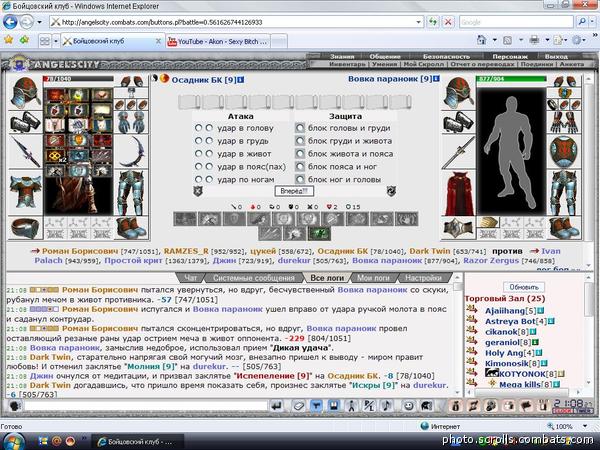Inspect Осадник БК's helmet item
The height and width of the screenshot is (450, 600).
(25, 93)
